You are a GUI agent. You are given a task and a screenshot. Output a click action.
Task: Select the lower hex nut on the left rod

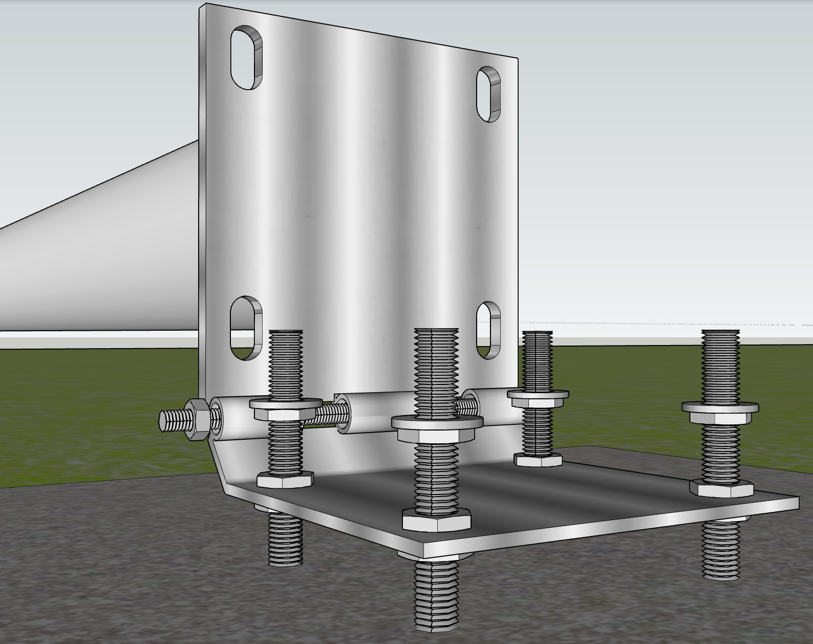(285, 480)
